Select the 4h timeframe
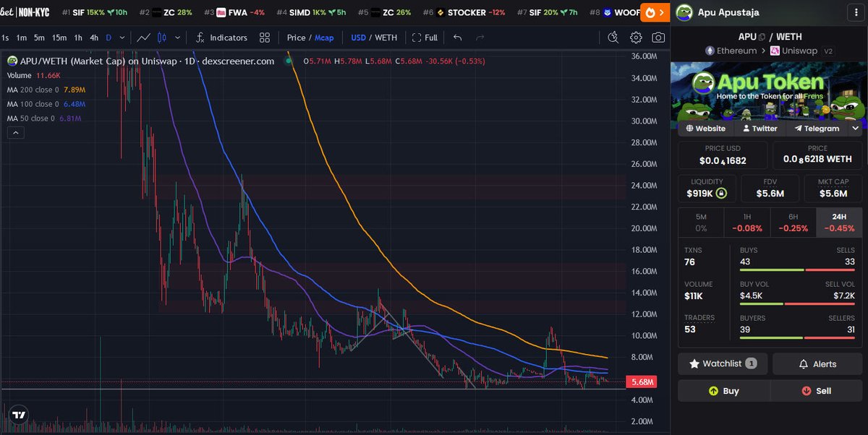Image resolution: width=868 pixels, height=435 pixels. point(94,38)
